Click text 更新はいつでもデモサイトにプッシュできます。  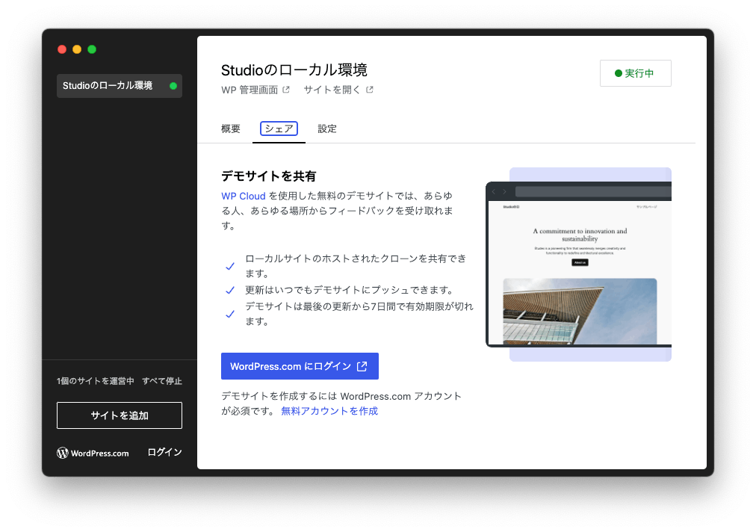350,290
